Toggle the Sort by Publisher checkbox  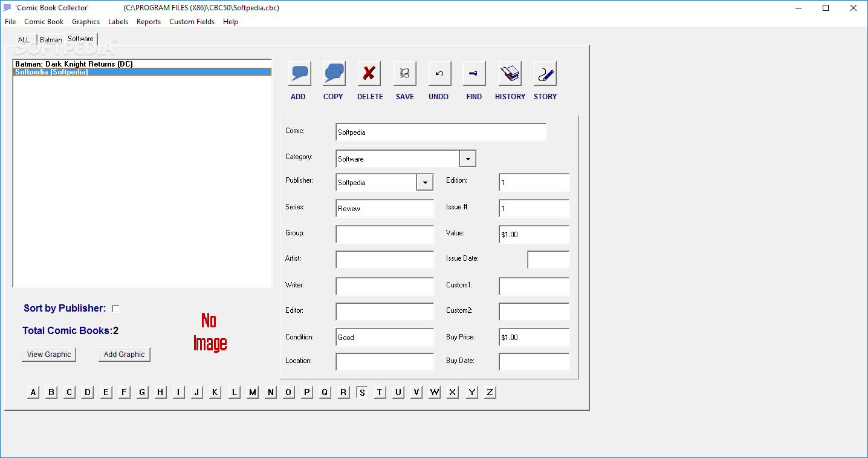pos(115,309)
